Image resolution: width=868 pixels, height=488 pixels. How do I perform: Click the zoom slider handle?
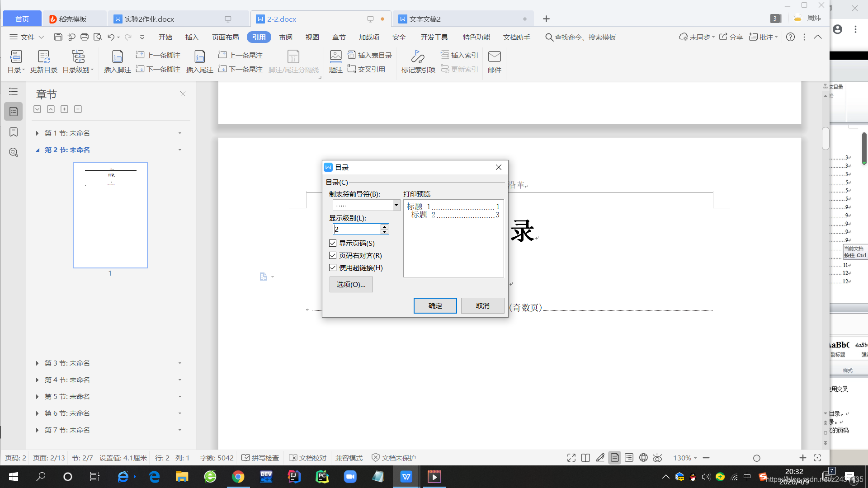756,458
